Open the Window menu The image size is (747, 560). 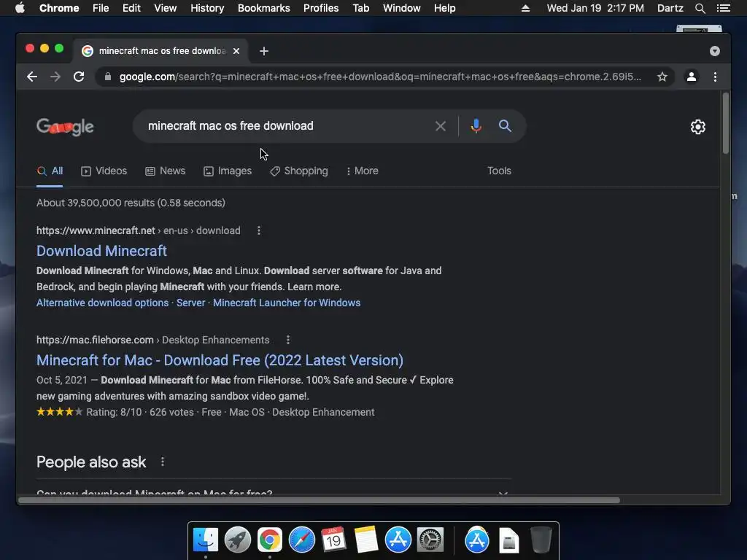(x=402, y=8)
